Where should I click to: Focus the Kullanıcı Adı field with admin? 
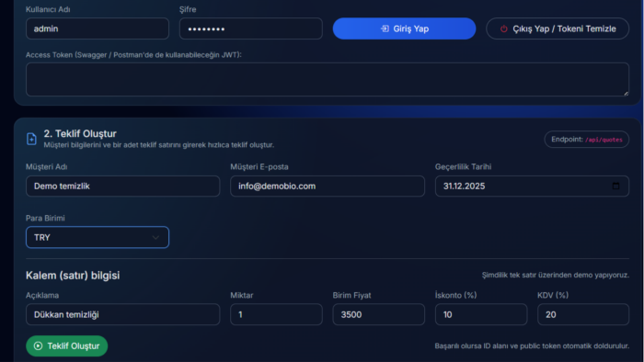[x=98, y=28]
